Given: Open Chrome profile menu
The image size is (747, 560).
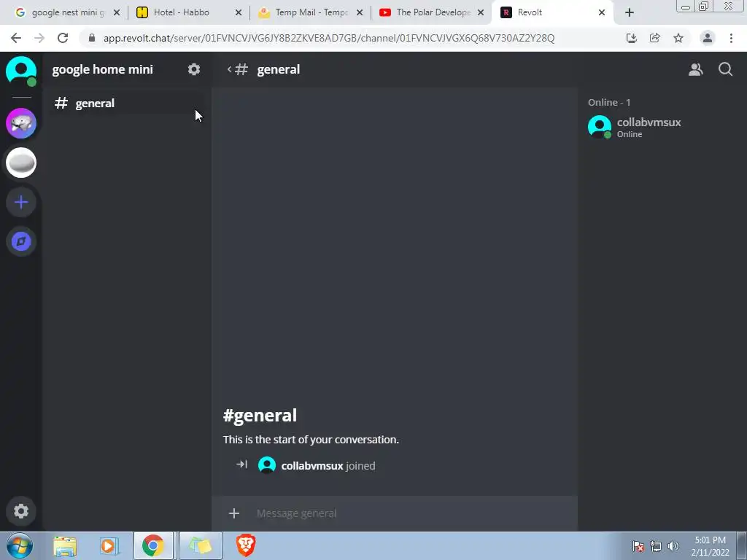Looking at the screenshot, I should coord(708,38).
